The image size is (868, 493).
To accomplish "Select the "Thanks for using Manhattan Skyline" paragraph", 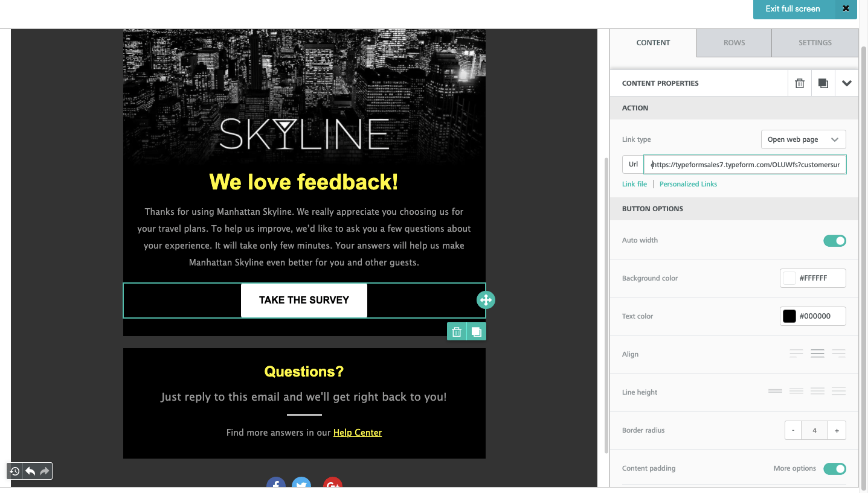I will pyautogui.click(x=304, y=237).
